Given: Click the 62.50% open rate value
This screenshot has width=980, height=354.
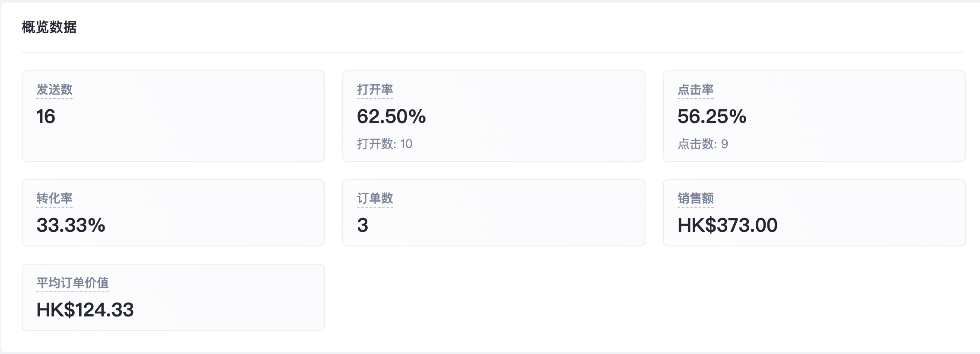Looking at the screenshot, I should coord(391,117).
